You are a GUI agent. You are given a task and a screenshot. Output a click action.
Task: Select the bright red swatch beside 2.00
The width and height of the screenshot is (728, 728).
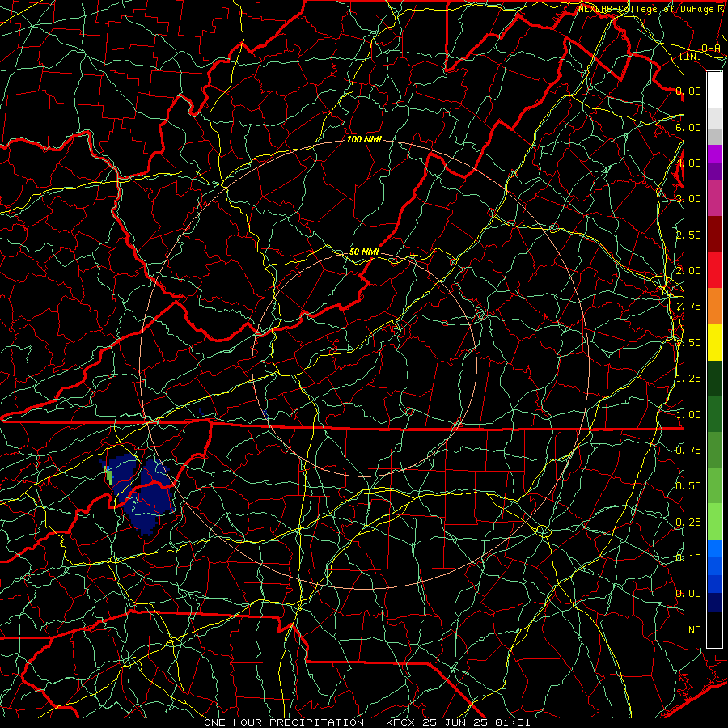(714, 270)
